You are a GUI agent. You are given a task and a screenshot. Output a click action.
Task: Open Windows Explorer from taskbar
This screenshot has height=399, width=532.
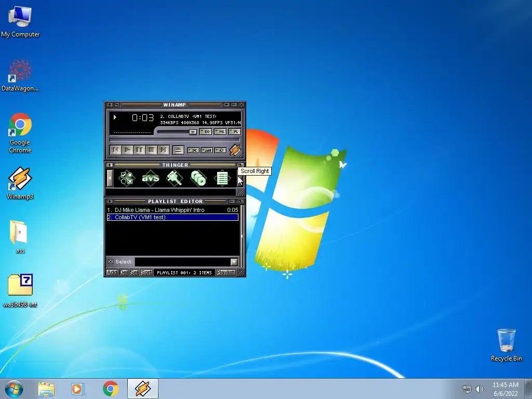[46, 389]
